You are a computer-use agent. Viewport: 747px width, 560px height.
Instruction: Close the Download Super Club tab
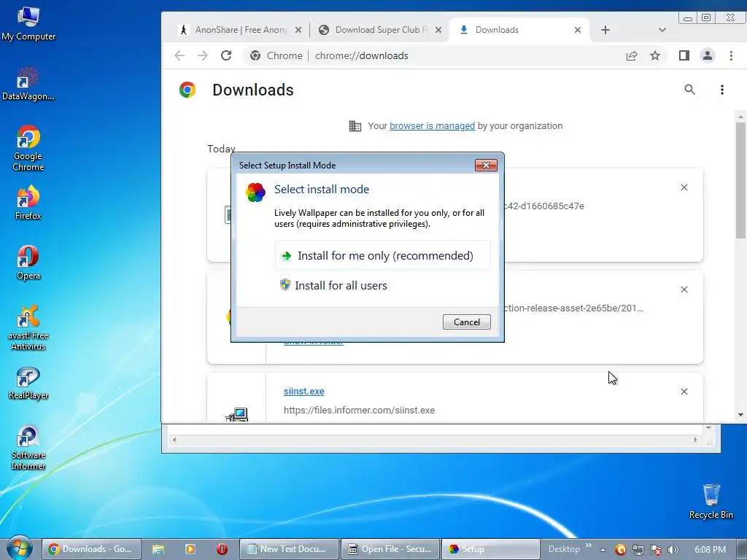438,30
